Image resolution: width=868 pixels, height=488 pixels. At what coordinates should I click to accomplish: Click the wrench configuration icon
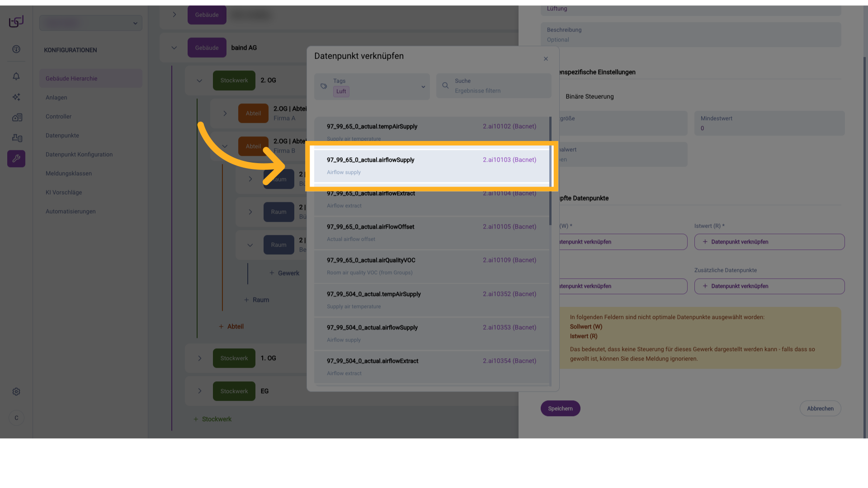(16, 159)
